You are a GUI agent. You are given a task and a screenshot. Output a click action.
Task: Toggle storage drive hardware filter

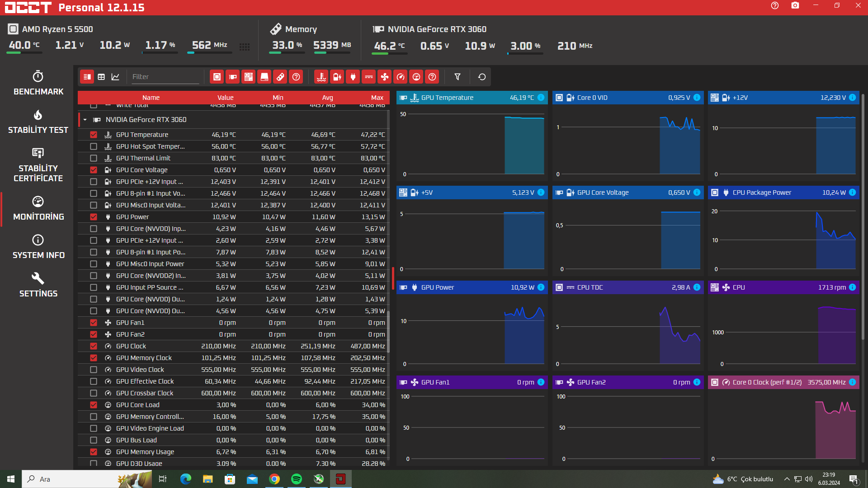264,77
